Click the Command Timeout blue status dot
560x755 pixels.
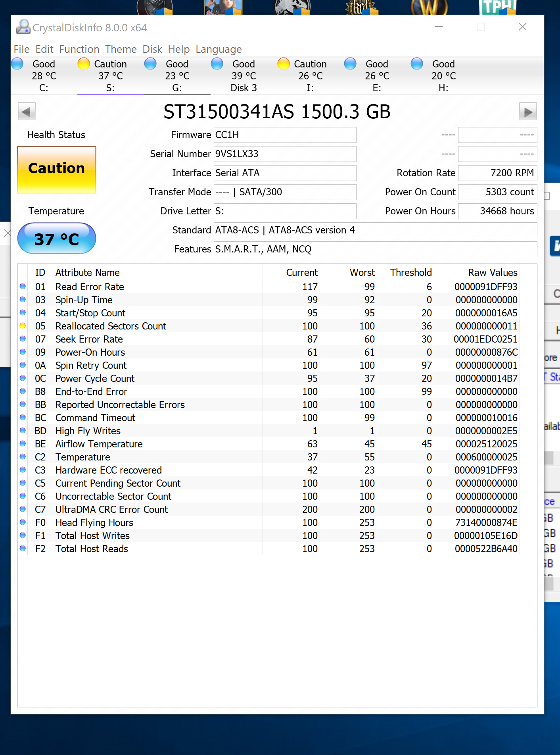[23, 418]
